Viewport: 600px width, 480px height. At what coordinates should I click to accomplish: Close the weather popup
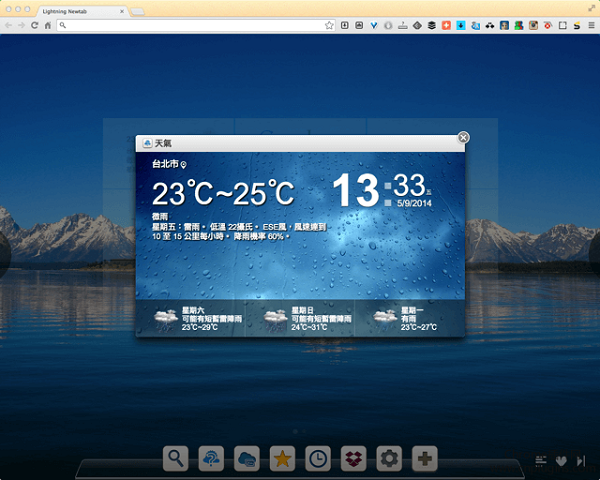pos(463,137)
